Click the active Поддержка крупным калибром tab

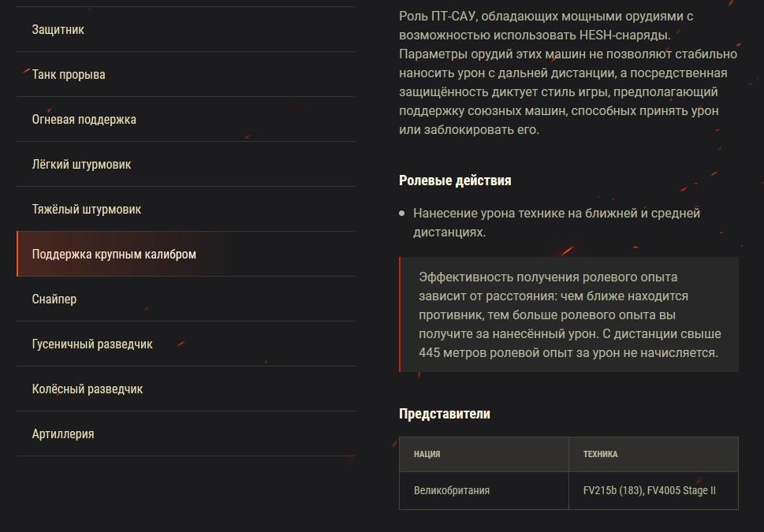point(114,255)
